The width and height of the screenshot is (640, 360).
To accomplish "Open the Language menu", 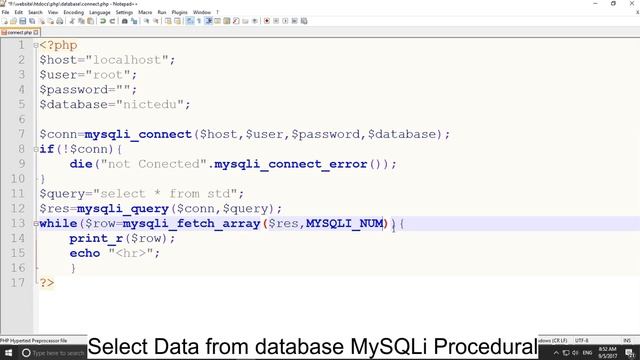I will 100,12.
